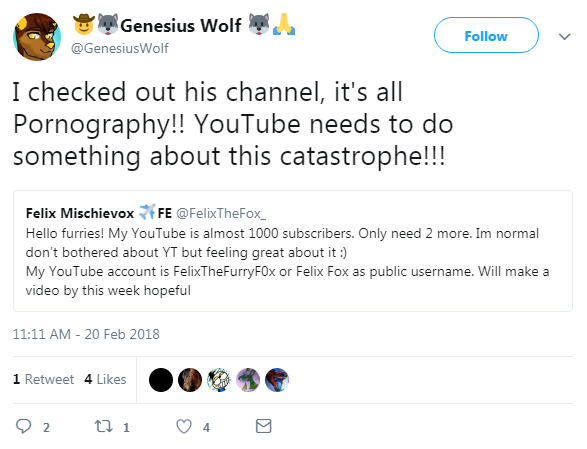Viewport: 587px width, 449px height.
Task: Open the white cartoon liker avatar
Action: point(219,380)
